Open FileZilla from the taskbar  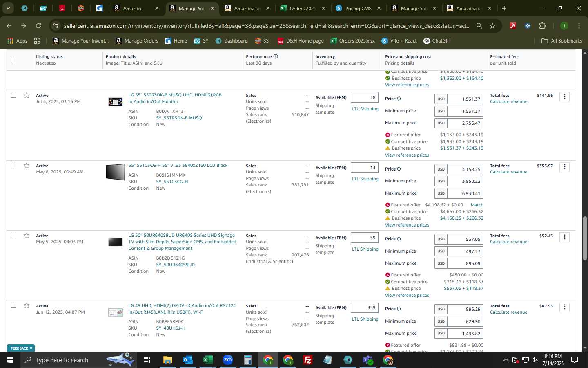(x=308, y=360)
